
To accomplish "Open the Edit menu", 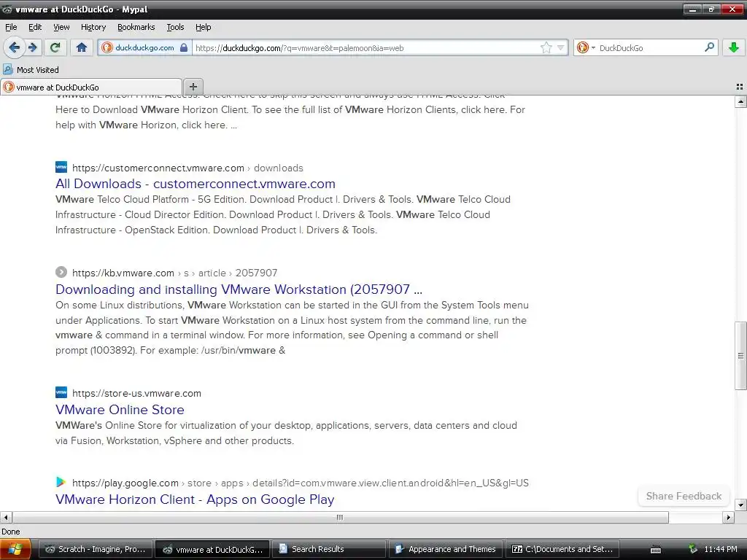I will (x=35, y=27).
